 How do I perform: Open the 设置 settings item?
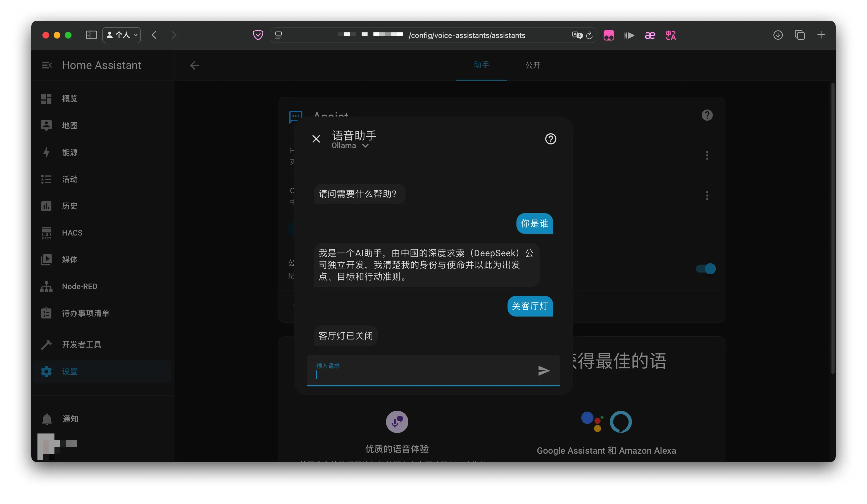tap(70, 371)
